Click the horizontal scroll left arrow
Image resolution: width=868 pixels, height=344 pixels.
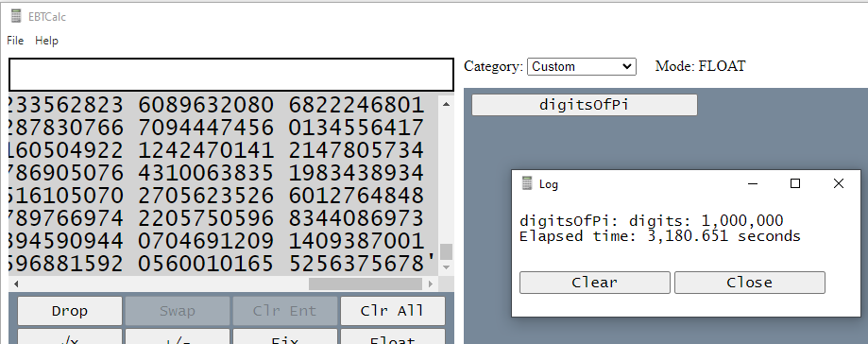pos(16,284)
